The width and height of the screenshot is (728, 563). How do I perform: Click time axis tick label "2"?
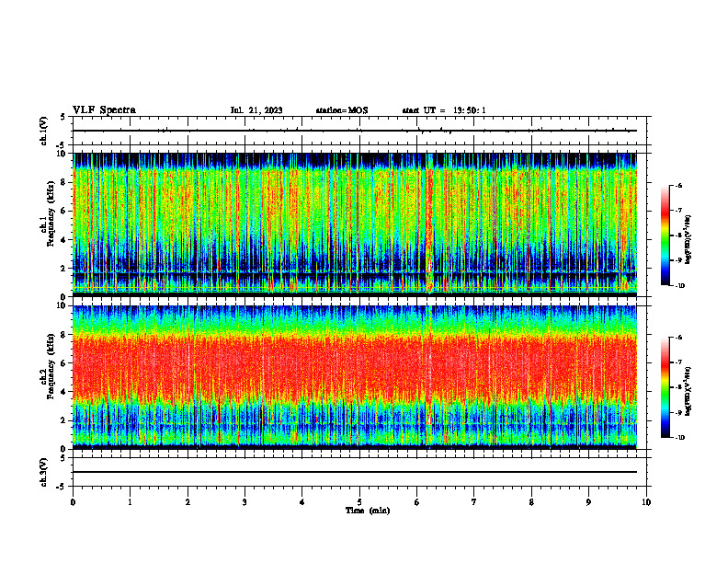(x=188, y=502)
